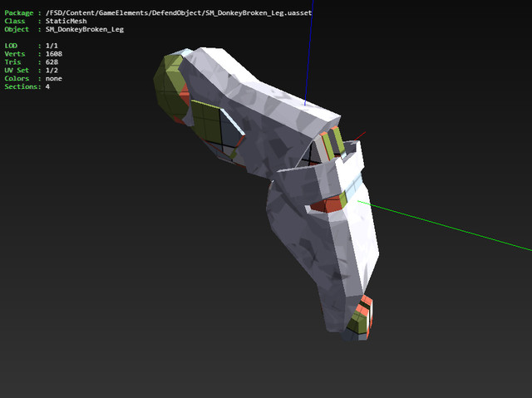The image size is (532, 398).
Task: Select the UV Set value '1/2'
Action: point(52,70)
